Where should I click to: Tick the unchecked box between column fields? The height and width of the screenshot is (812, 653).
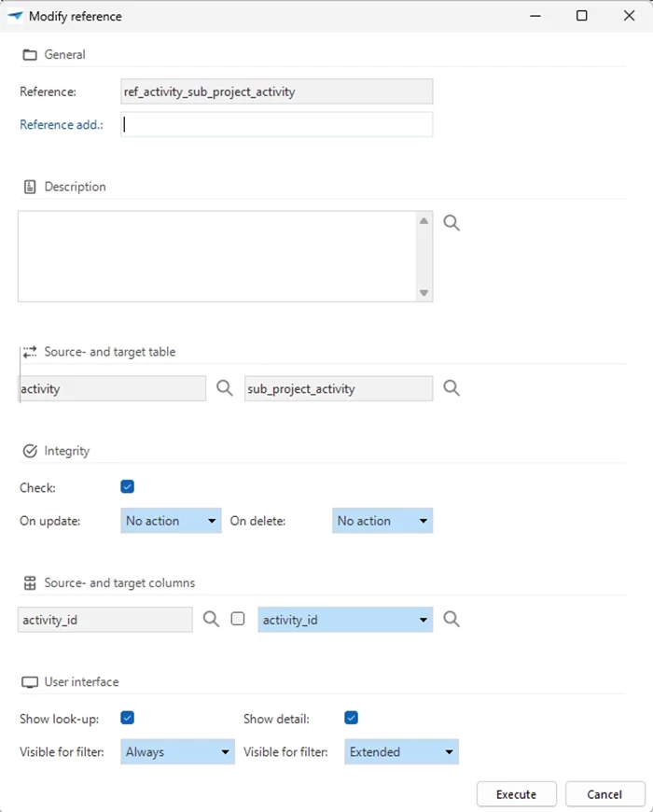coord(238,619)
